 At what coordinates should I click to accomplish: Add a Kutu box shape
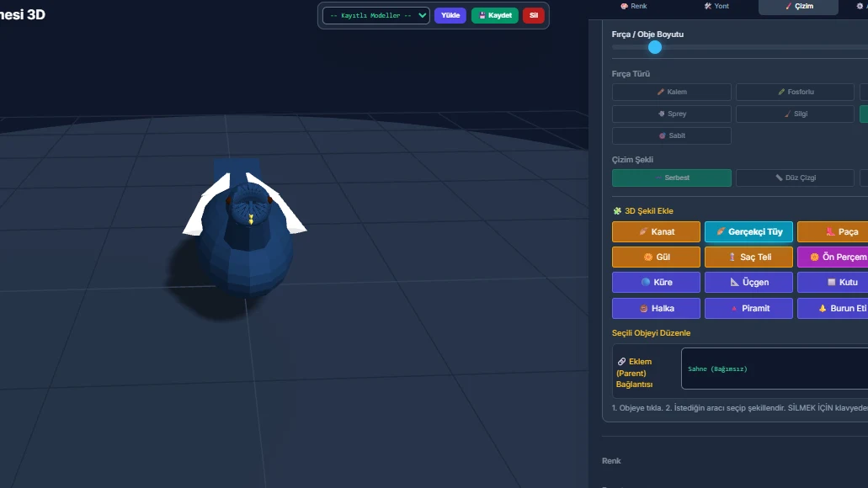point(833,282)
